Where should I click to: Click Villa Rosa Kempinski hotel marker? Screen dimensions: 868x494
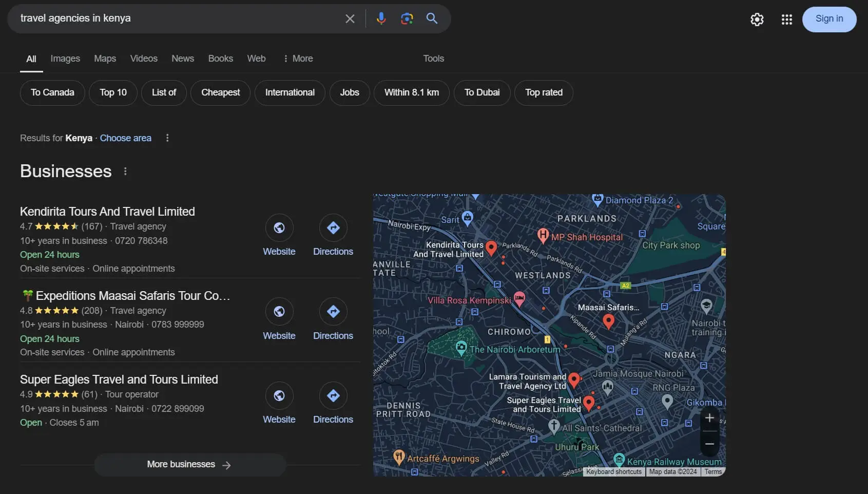coord(519,299)
